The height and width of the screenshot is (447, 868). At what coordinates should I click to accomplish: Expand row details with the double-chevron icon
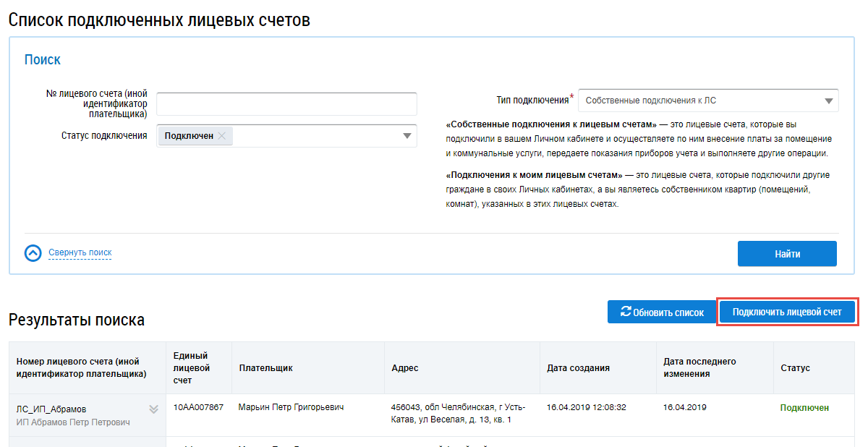(x=153, y=409)
